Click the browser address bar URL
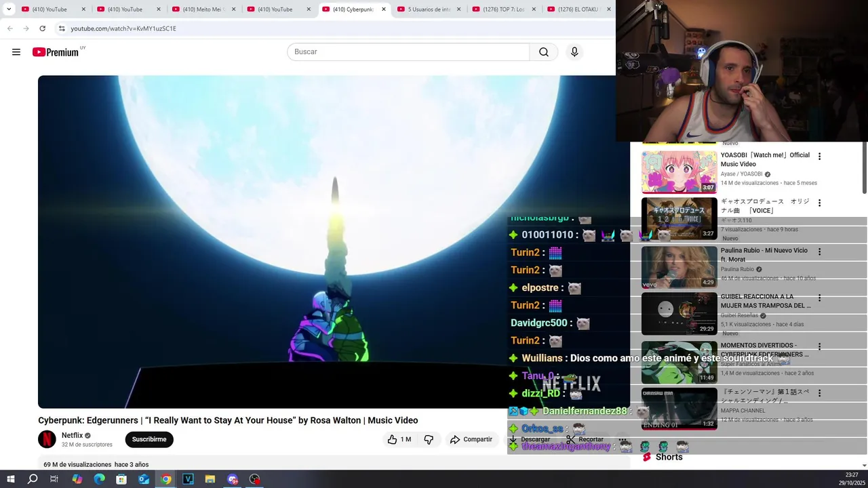The image size is (868, 488). click(x=123, y=28)
